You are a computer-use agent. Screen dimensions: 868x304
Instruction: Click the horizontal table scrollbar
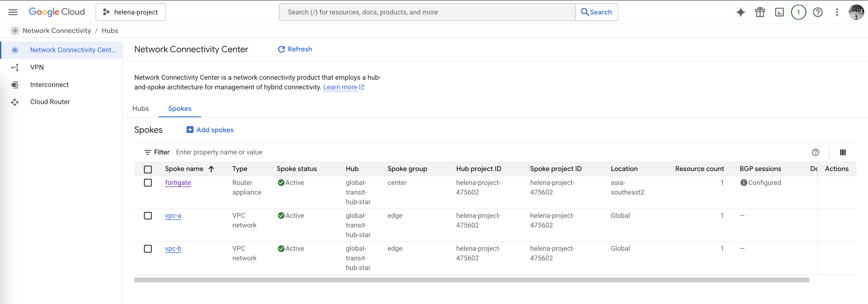(471, 280)
